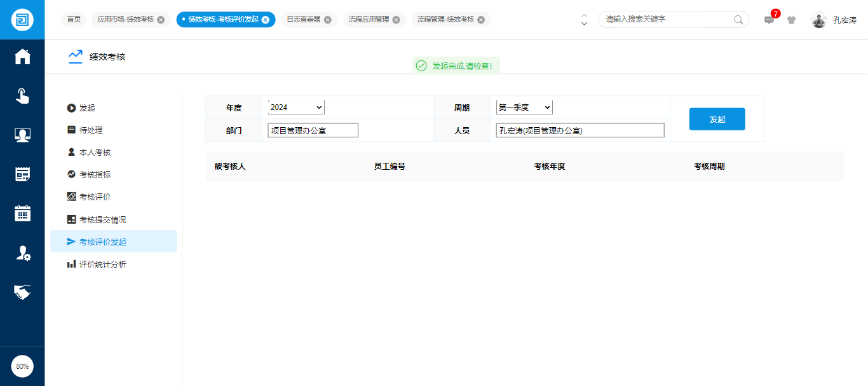Expand the 年度 2024 dropdown

click(295, 107)
